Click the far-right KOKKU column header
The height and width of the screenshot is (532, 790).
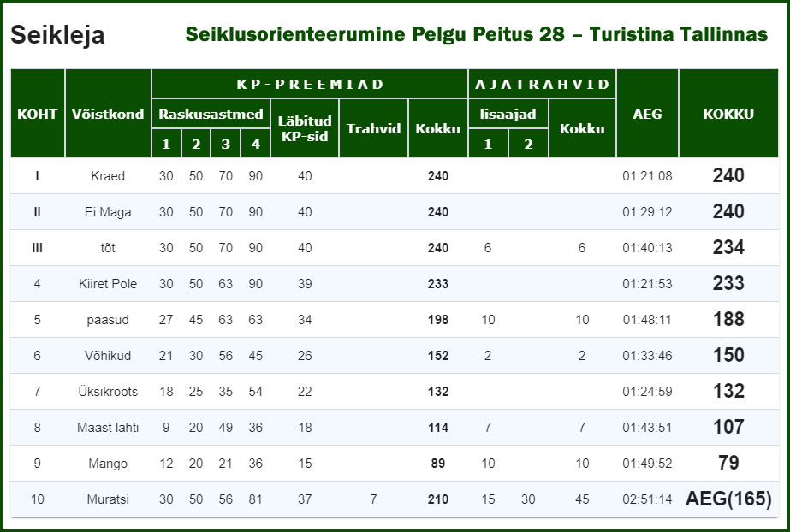(728, 114)
